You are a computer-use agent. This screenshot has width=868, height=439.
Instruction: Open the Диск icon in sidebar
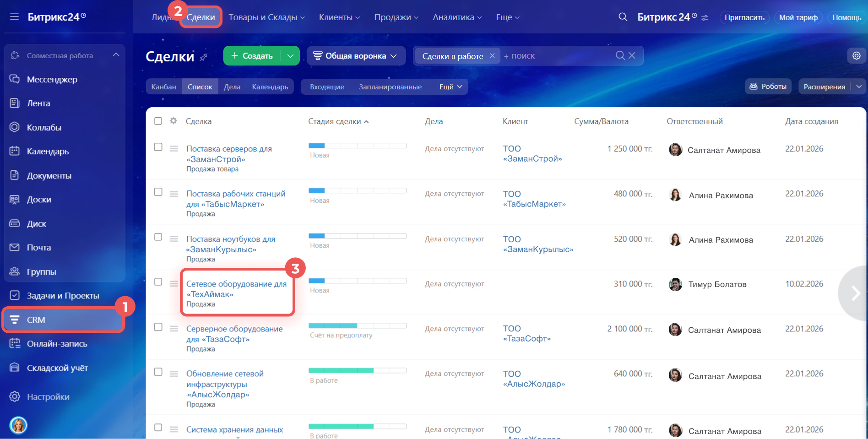[15, 223]
